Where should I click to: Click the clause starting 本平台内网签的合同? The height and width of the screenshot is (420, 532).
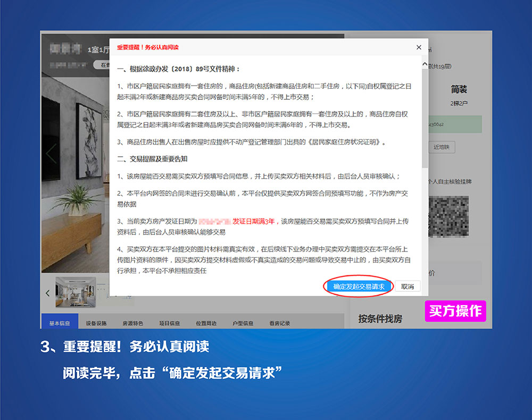coord(263,199)
